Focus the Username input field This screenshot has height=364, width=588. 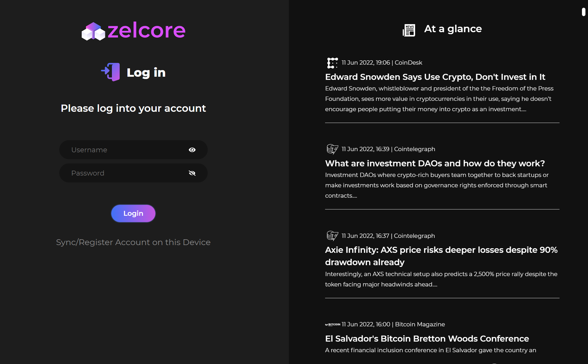click(x=133, y=150)
